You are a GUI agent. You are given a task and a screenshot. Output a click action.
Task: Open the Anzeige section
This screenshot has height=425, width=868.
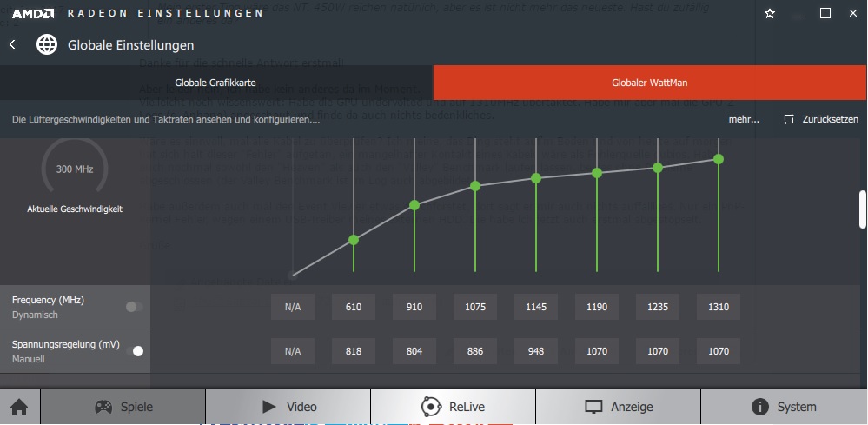[x=618, y=408]
